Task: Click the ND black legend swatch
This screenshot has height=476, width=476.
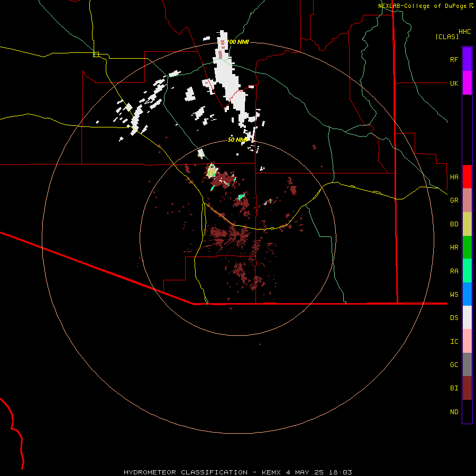Action: coord(467,411)
